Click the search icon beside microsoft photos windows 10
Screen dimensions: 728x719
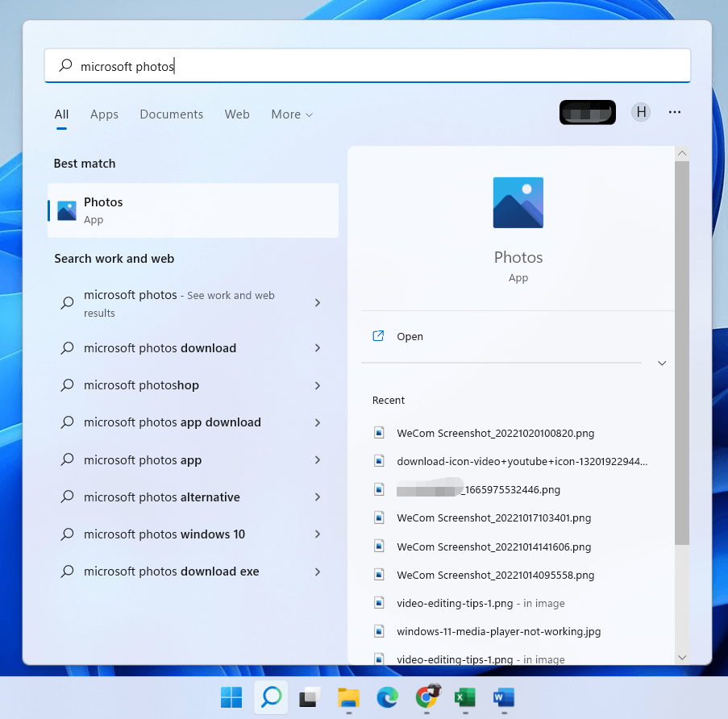pyautogui.click(x=68, y=534)
